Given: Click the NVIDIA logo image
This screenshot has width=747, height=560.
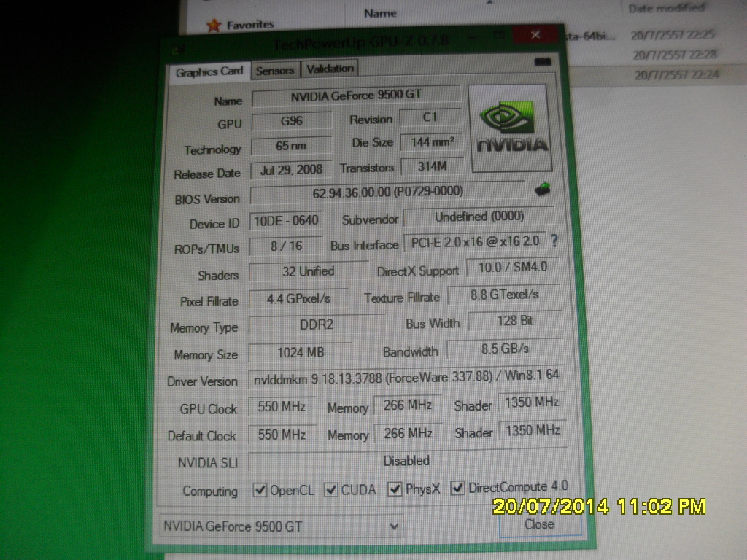Looking at the screenshot, I should tap(510, 128).
